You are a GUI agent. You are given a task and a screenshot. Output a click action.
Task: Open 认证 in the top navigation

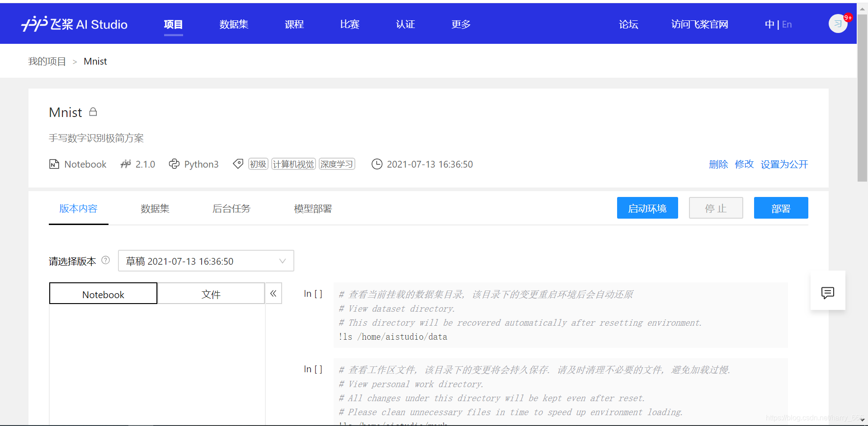tap(406, 24)
